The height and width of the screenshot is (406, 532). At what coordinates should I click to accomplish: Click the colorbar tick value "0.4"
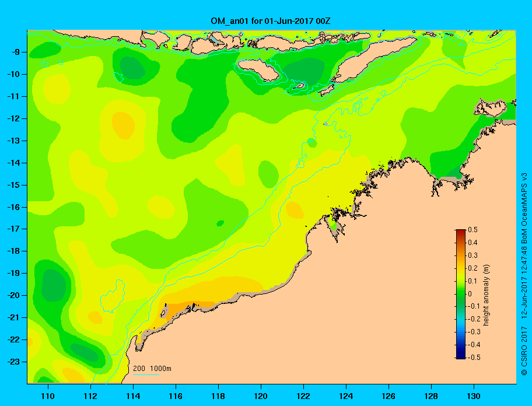coord(473,243)
